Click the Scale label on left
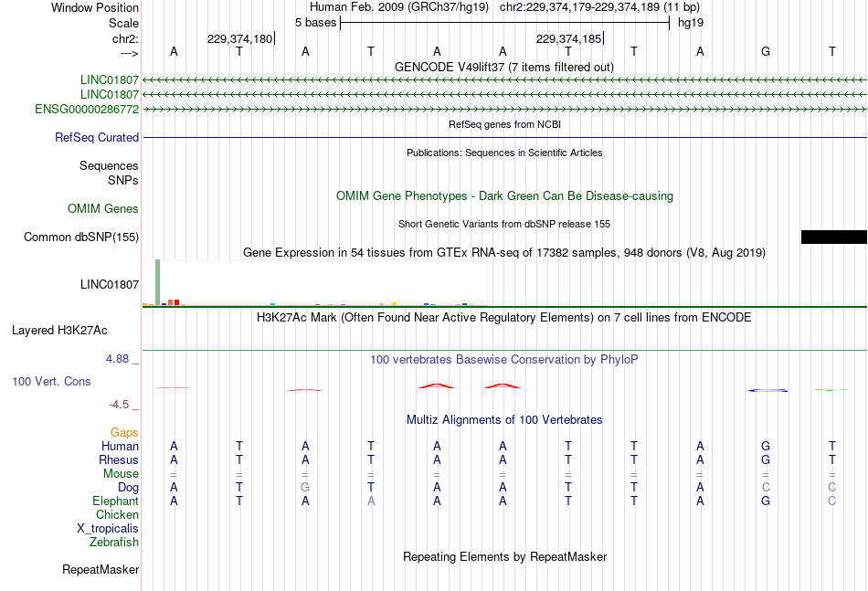The height and width of the screenshot is (591, 868). (123, 23)
